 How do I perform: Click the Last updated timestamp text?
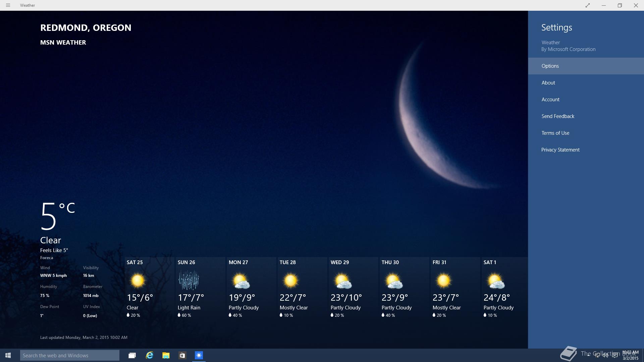click(x=84, y=338)
